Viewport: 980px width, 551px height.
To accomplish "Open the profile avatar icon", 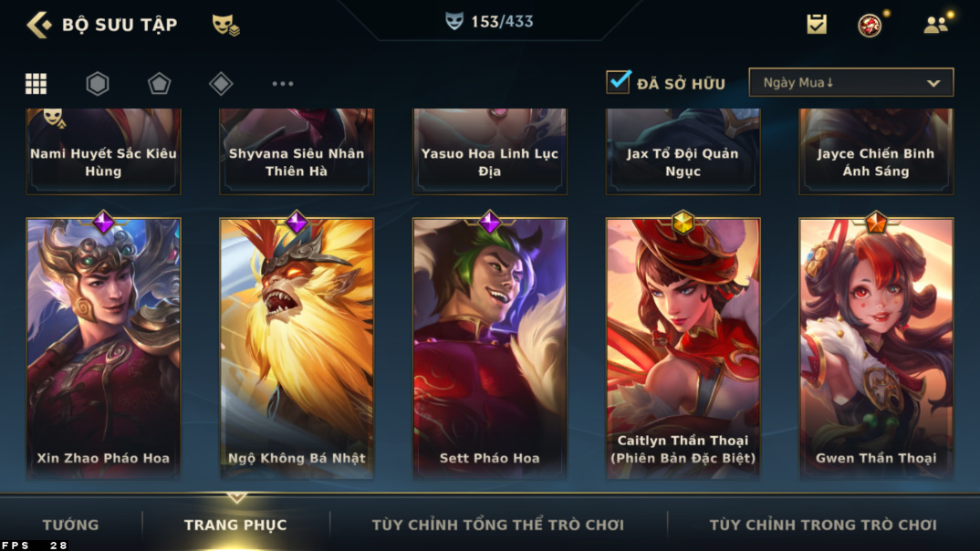I will point(870,25).
